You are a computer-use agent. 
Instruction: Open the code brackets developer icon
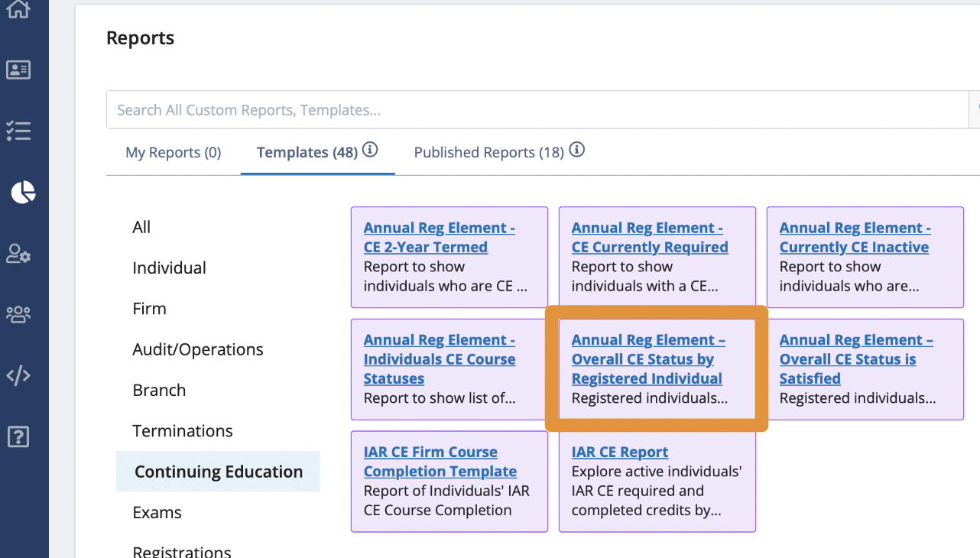coord(18,375)
